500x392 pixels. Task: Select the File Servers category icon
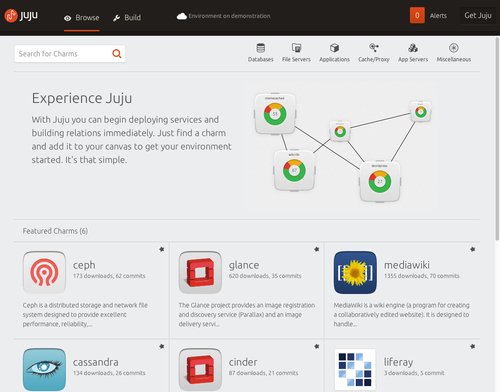[x=296, y=48]
